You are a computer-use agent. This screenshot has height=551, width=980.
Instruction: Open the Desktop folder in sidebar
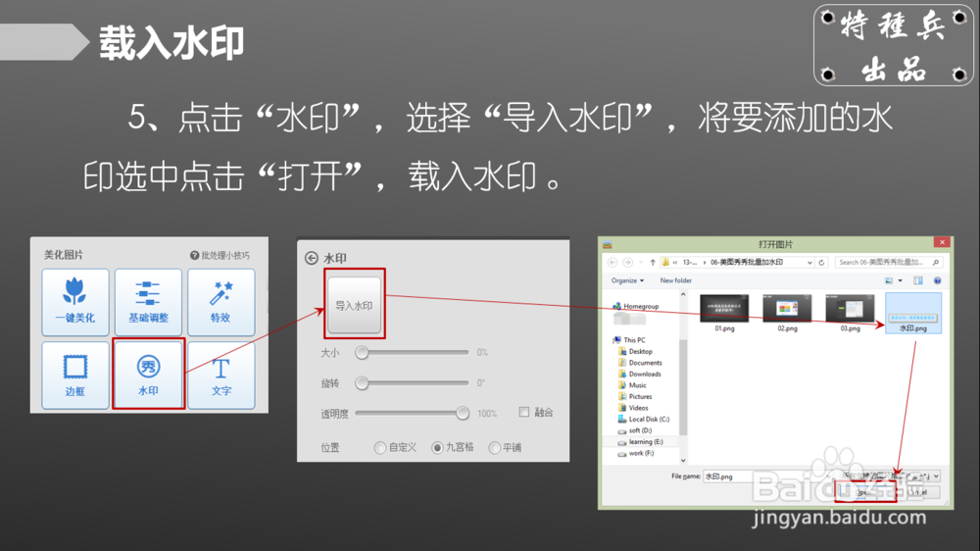[x=635, y=351]
